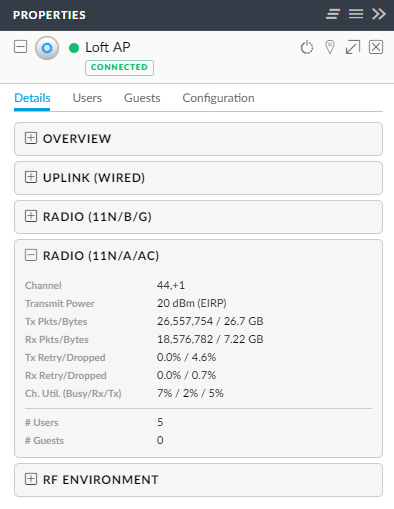Viewport: 394px width, 509px height.
Task: Open the Configuration tab
Action: [218, 98]
